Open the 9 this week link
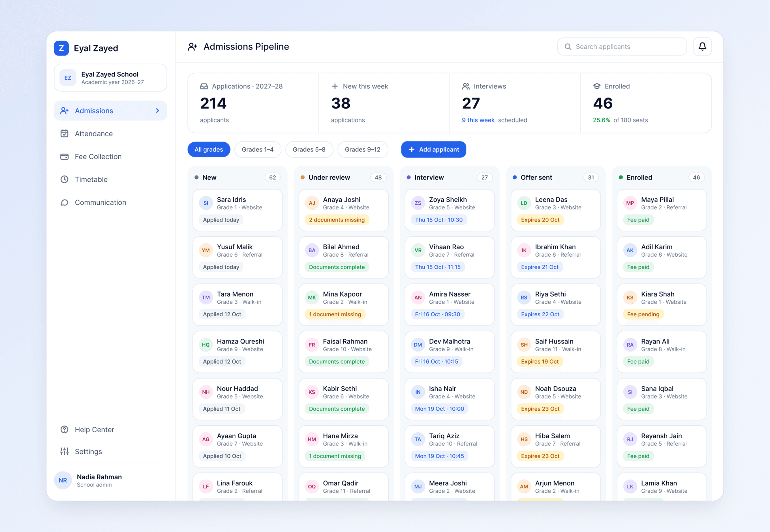770x532 pixels. tap(478, 120)
